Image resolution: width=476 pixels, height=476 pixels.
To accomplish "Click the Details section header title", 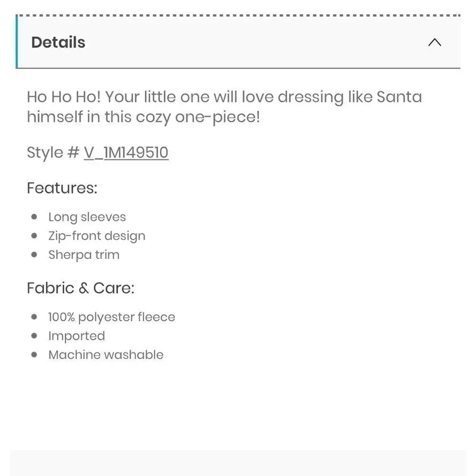I will [58, 42].
